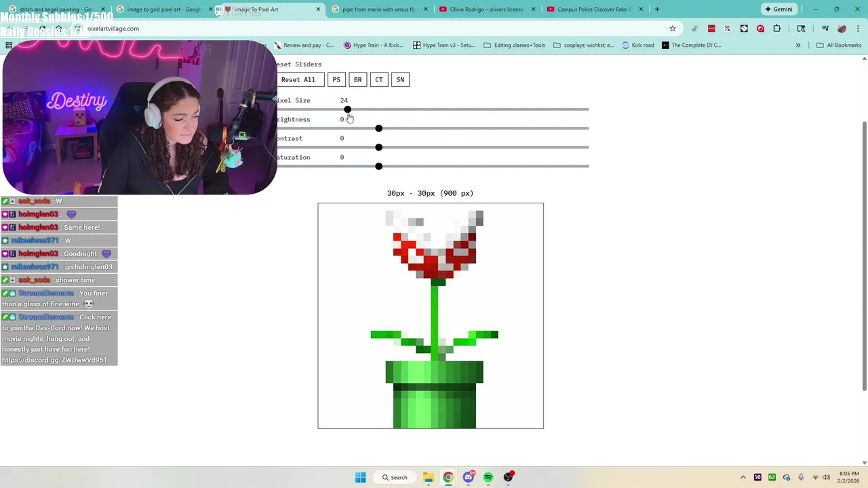This screenshot has height=488, width=868.
Task: Open the Gemini button in Chrome
Action: tap(778, 9)
